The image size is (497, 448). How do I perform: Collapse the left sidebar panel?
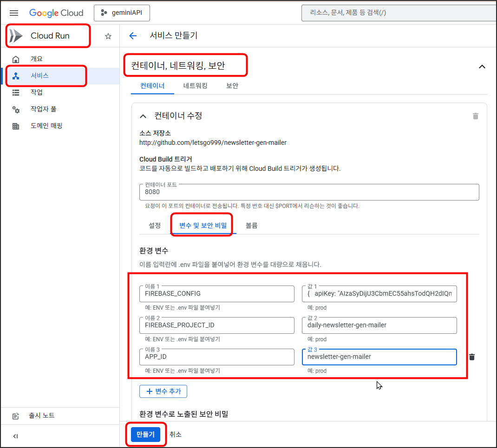[x=15, y=436]
